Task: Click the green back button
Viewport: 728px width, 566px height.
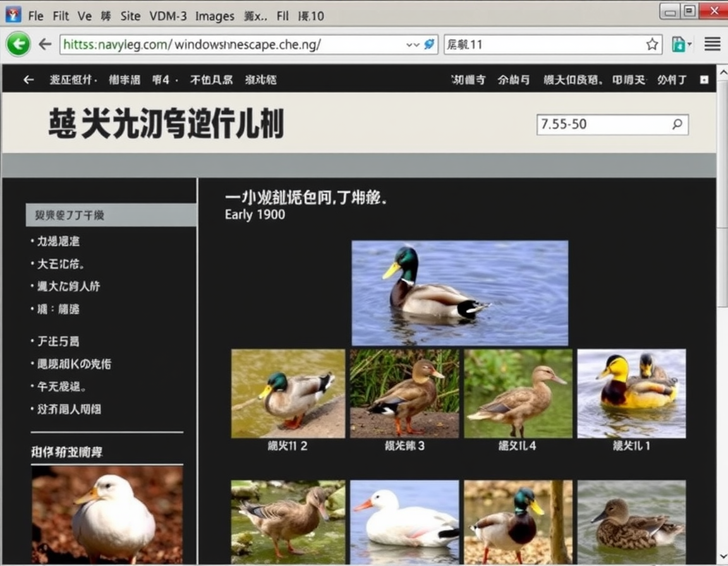Action: click(x=18, y=45)
